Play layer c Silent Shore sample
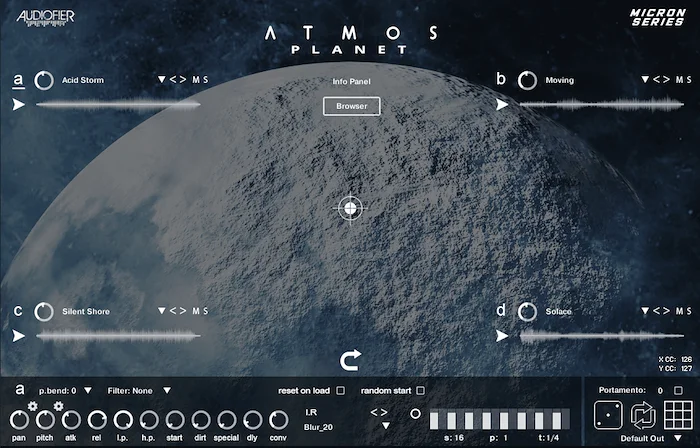700x448 pixels. click(x=18, y=336)
